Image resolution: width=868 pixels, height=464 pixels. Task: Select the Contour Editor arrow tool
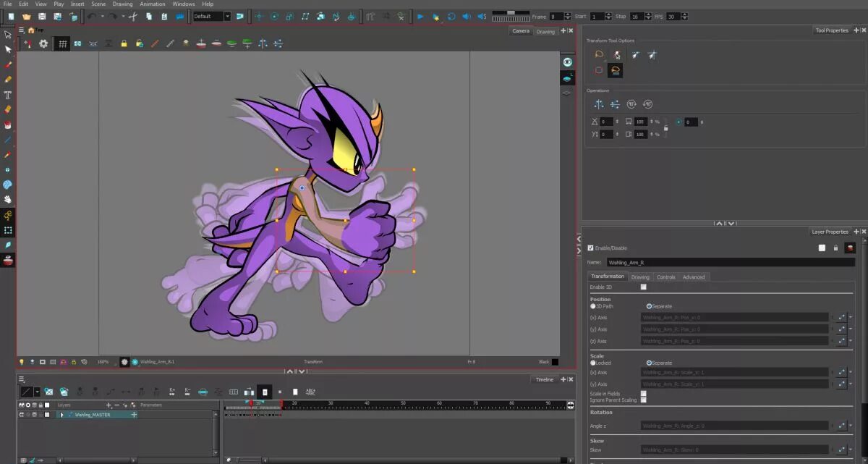click(8, 49)
